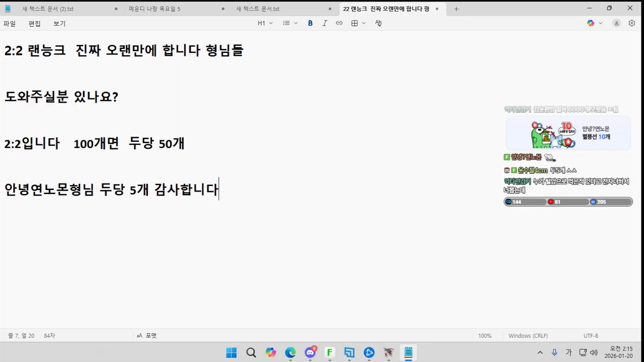Expand the H1 heading style dropdown
This screenshot has width=644, height=362.
(x=265, y=23)
